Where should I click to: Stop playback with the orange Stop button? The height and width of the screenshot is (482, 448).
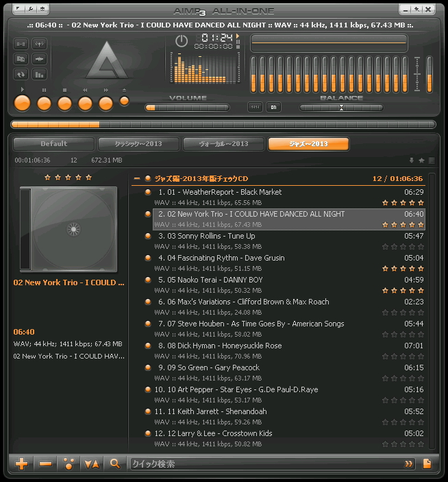point(65,104)
